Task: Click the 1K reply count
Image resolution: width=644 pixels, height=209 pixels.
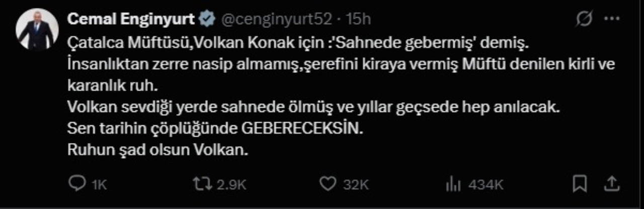Action: (99, 185)
